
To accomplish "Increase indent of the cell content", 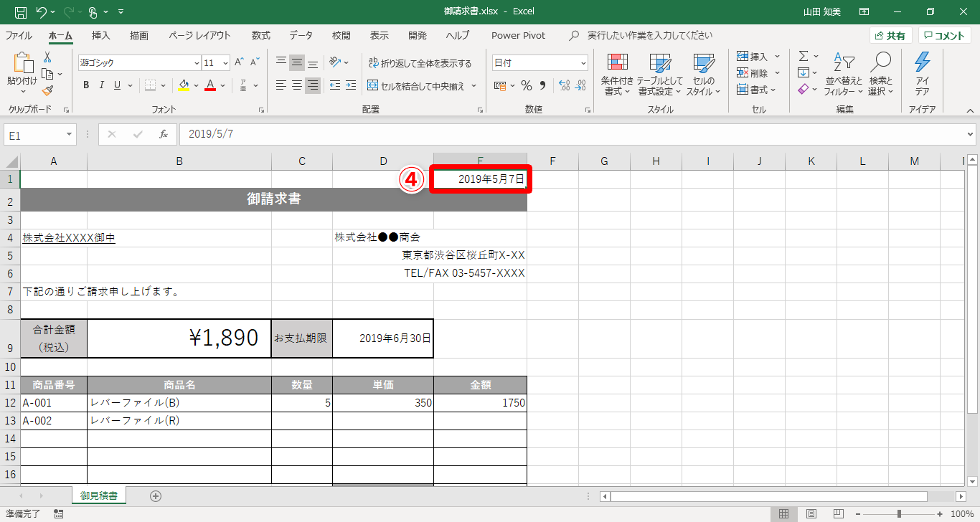I will pyautogui.click(x=350, y=85).
